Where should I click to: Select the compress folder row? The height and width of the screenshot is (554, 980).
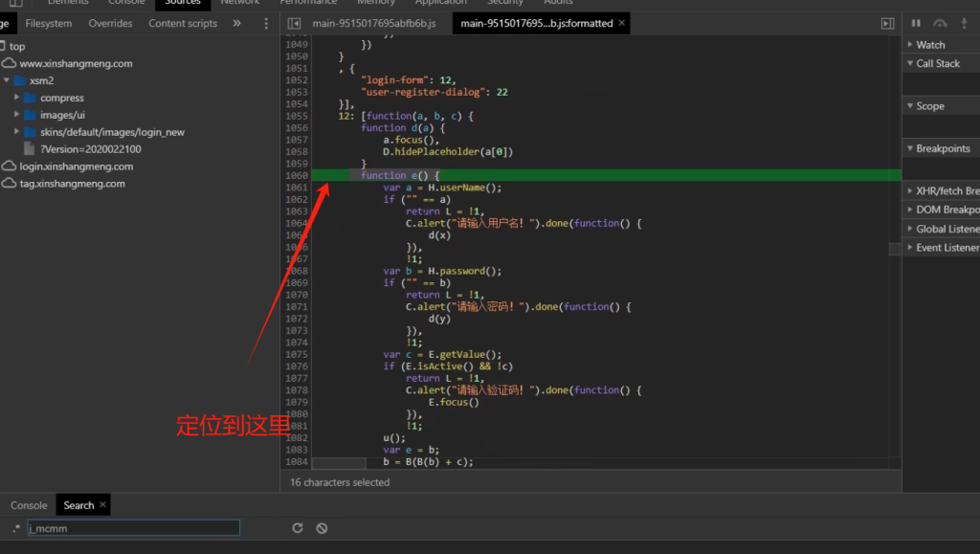pos(62,98)
